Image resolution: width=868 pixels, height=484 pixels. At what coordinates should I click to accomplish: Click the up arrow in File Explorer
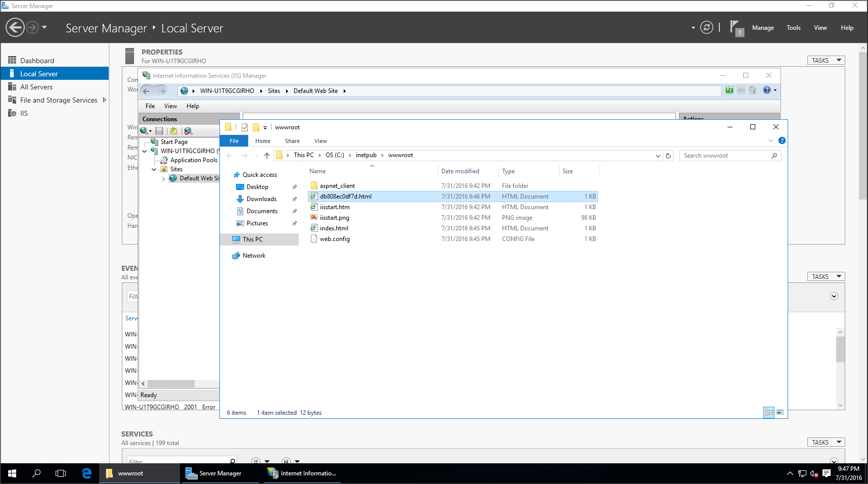(x=267, y=156)
